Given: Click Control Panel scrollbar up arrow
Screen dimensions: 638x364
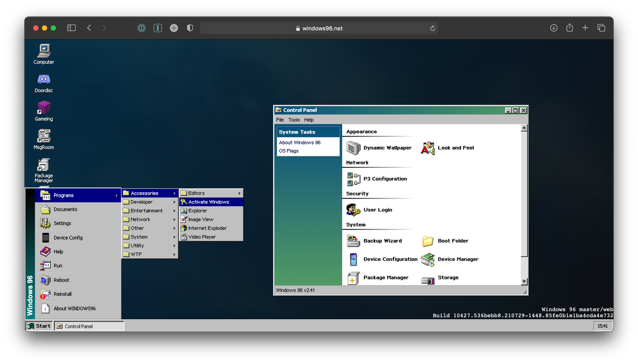Looking at the screenshot, I should (x=524, y=128).
